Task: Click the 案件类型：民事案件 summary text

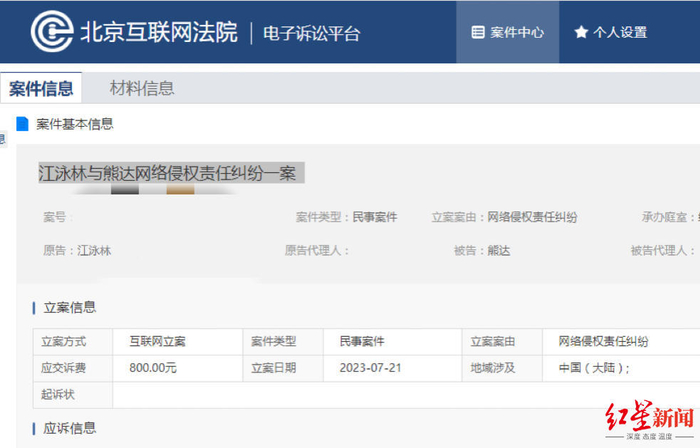Action: pyautogui.click(x=346, y=217)
